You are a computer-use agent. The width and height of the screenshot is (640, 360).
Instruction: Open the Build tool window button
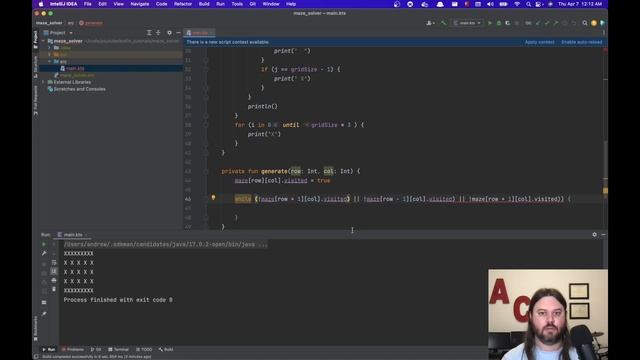[166, 349]
